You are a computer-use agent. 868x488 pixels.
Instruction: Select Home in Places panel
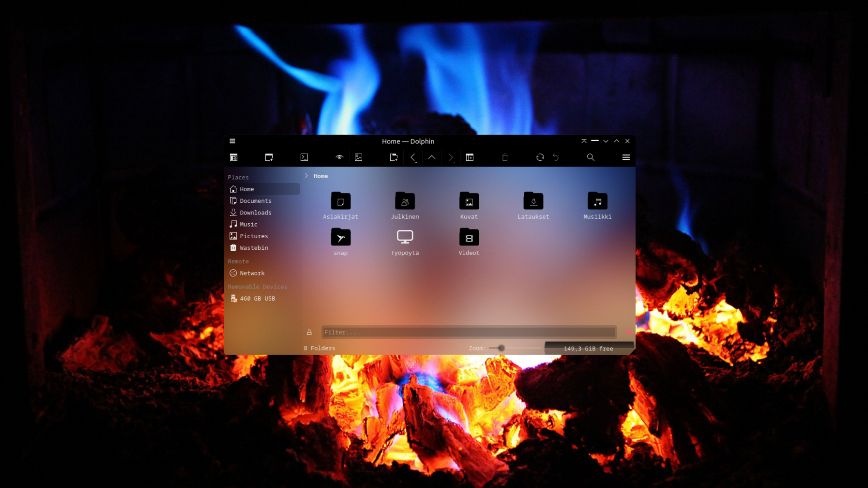pyautogui.click(x=264, y=189)
